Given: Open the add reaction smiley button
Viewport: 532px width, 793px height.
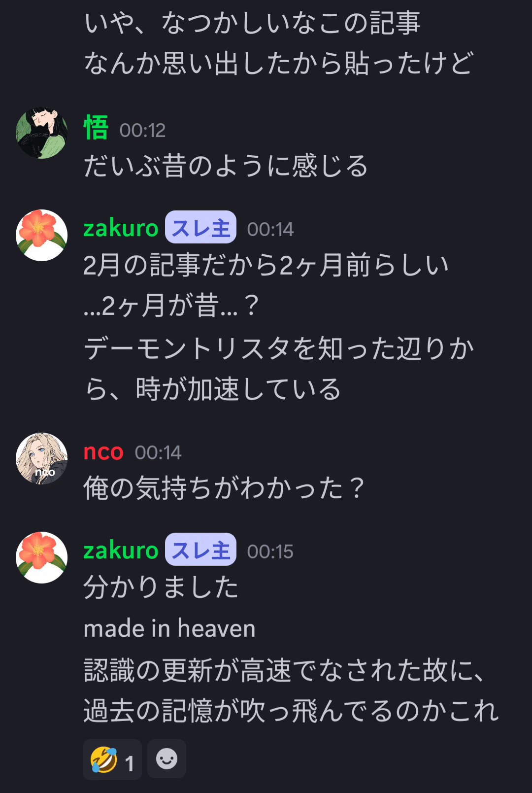Looking at the screenshot, I should pyautogui.click(x=166, y=759).
